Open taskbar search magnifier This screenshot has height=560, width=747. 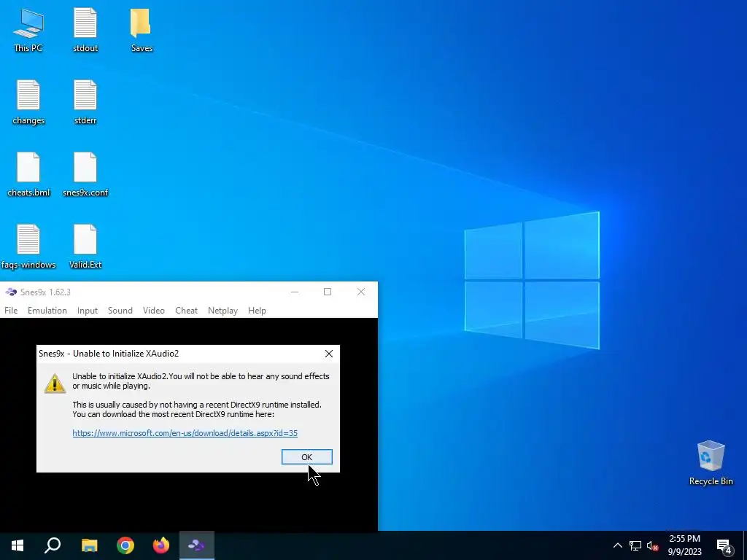pos(53,545)
